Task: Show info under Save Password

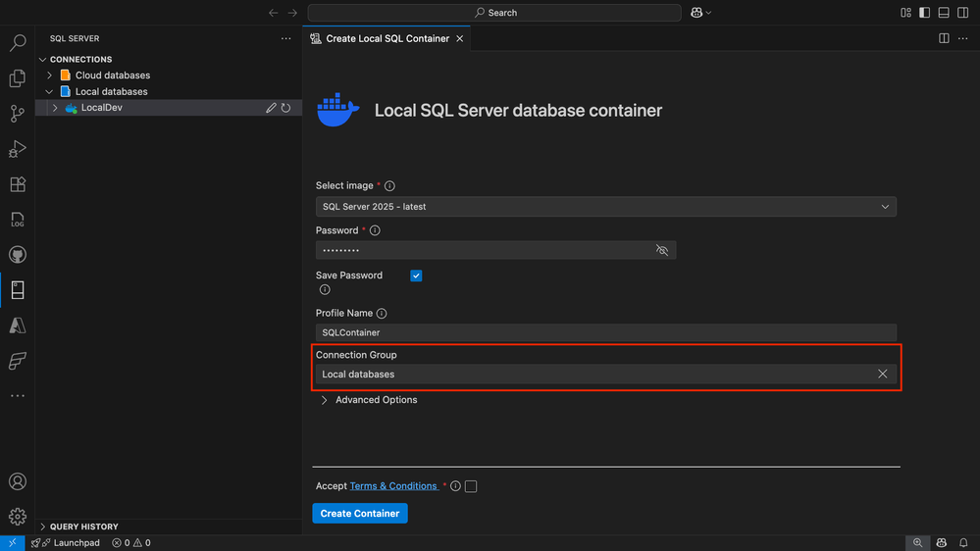Action: 325,290
